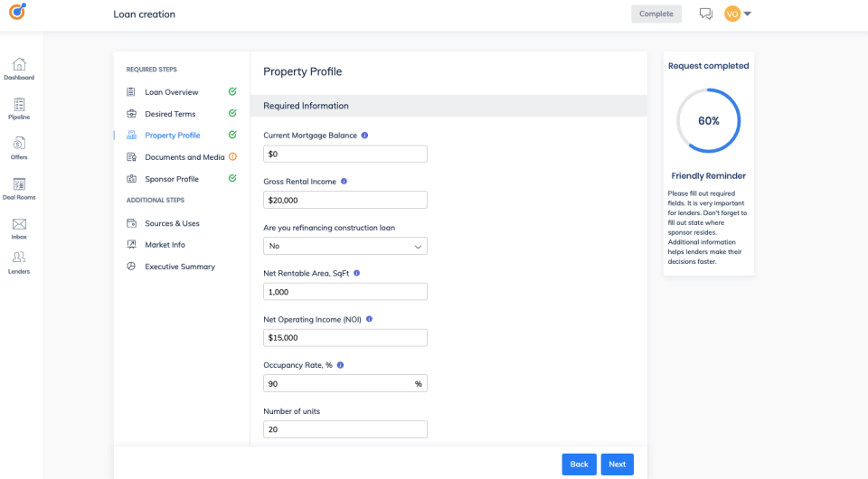868x479 pixels.
Task: Go to the Executive Summary step
Action: point(180,267)
